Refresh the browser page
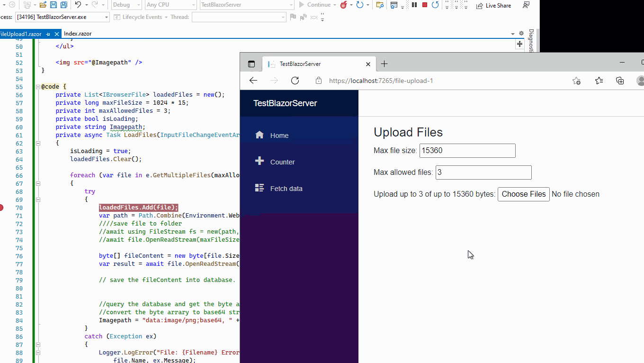This screenshot has width=644, height=363. (295, 81)
